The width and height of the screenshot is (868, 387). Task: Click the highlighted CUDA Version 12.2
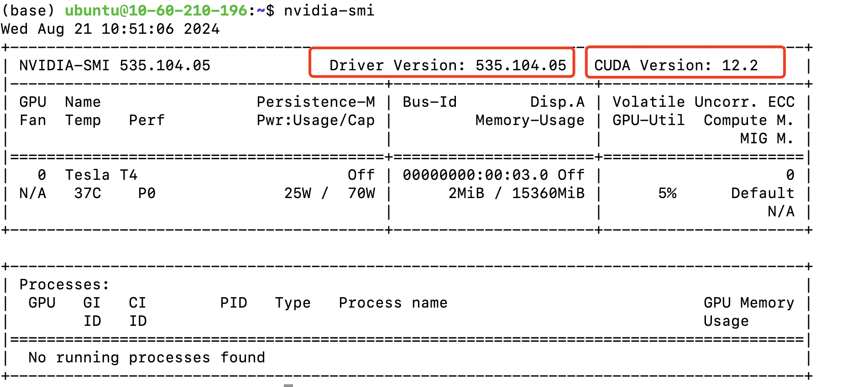click(675, 65)
